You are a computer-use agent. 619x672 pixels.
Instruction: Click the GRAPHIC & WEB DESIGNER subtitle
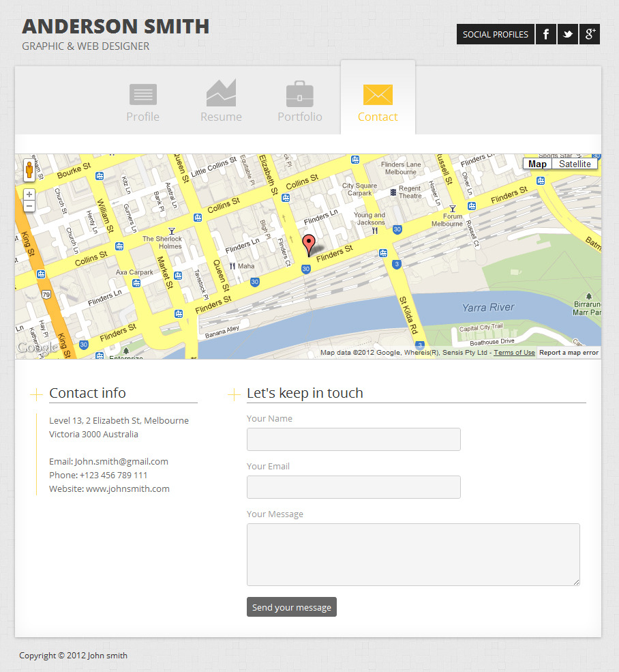point(86,46)
